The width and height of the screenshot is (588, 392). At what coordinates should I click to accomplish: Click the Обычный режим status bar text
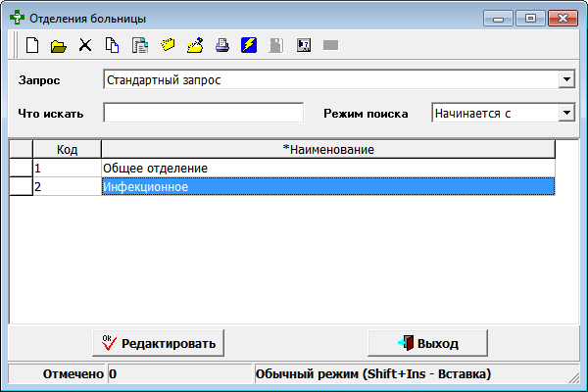click(x=373, y=373)
